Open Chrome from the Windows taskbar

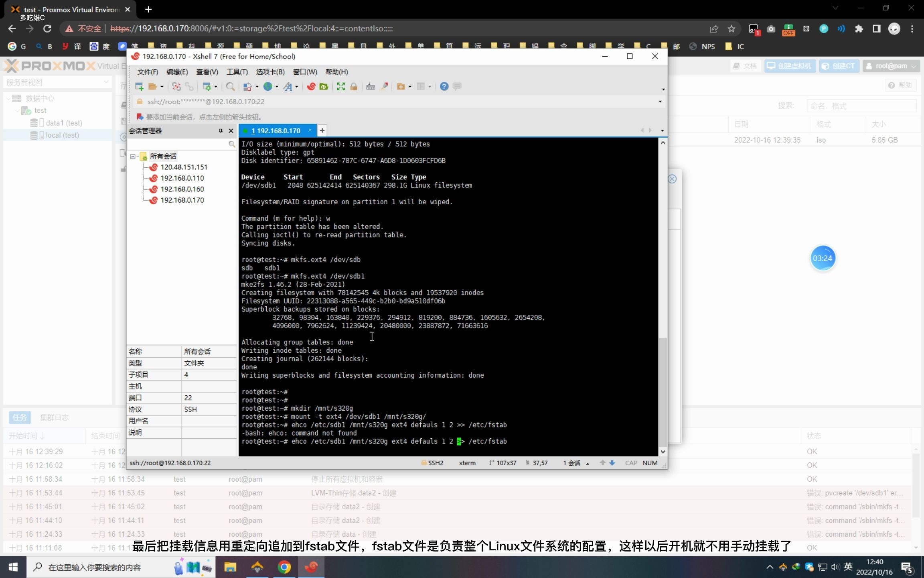284,567
